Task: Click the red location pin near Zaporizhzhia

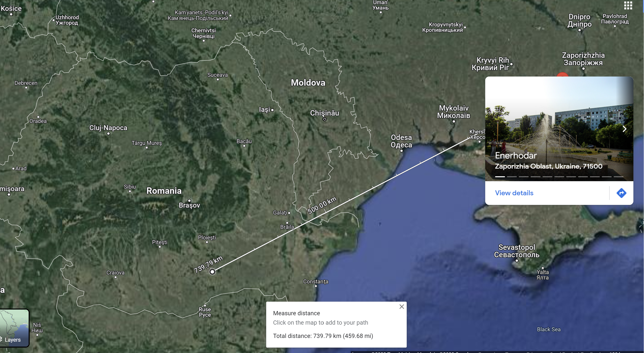Action: (x=562, y=74)
